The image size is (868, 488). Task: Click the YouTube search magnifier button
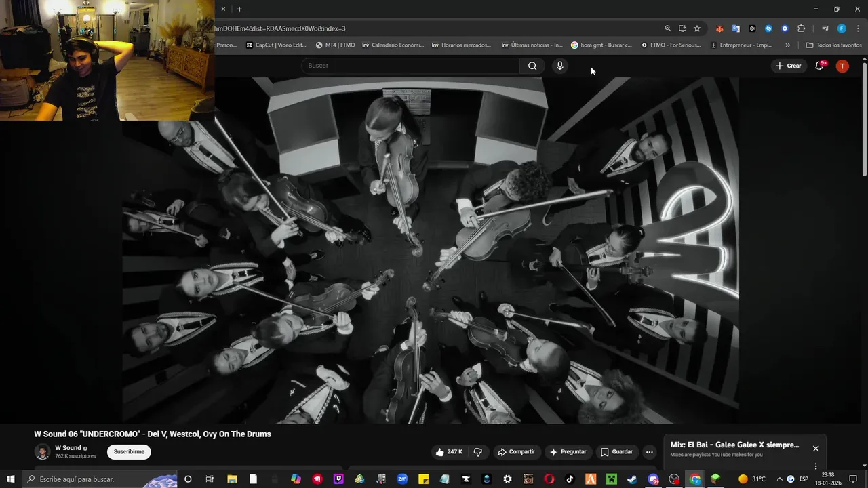532,66
